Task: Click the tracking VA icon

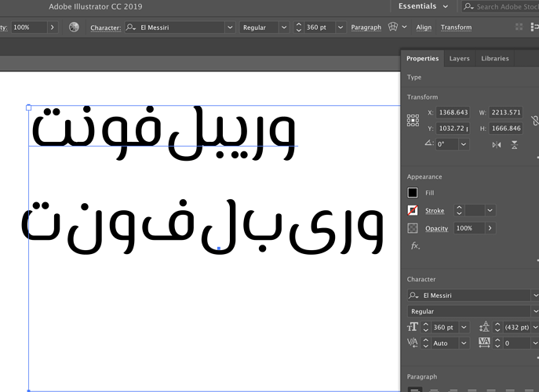Action: click(x=484, y=343)
